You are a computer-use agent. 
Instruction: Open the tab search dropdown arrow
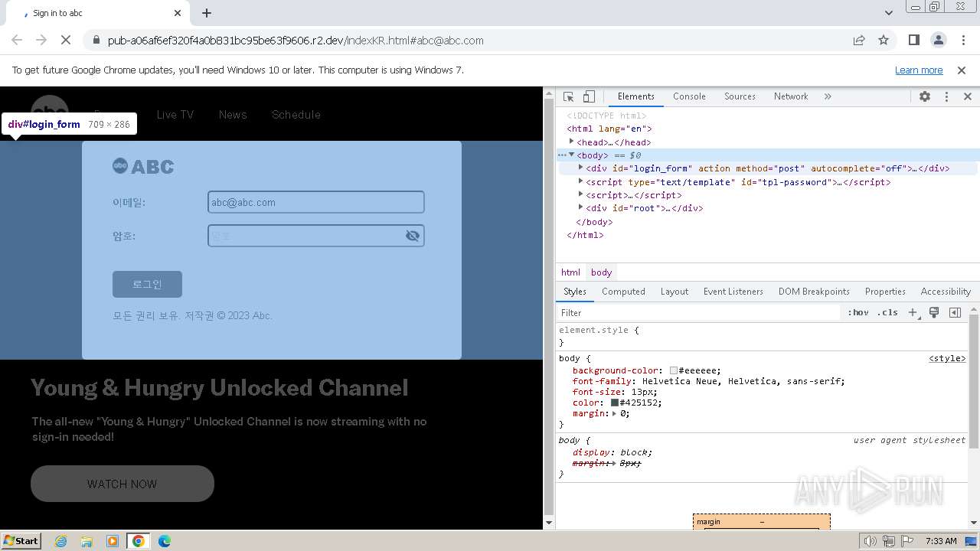click(x=889, y=13)
